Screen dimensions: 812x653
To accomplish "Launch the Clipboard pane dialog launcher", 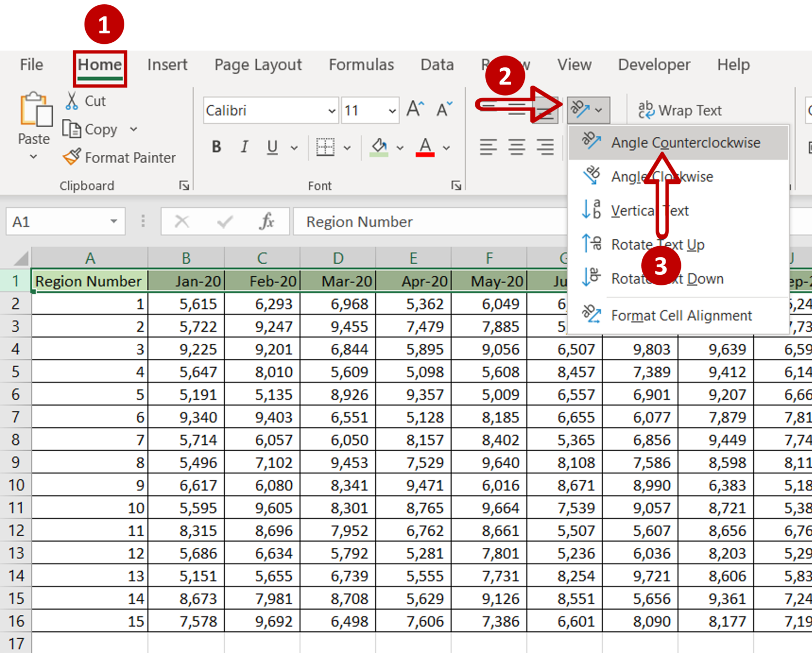I will tap(184, 185).
